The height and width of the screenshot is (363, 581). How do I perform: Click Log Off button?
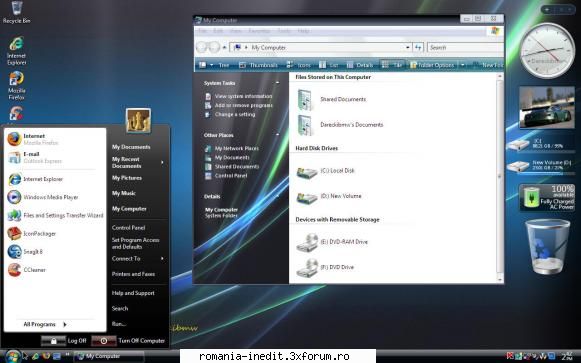click(x=64, y=341)
